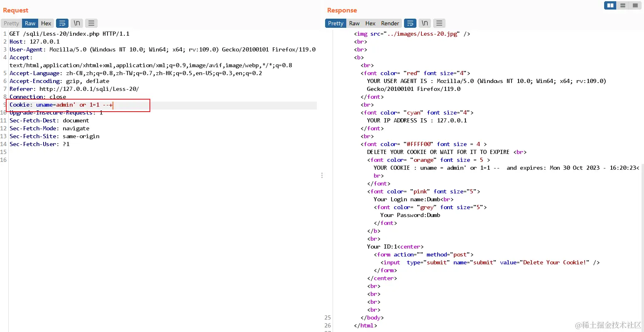Click the 'YOUR USER AGENT IS : Mozilla/5.0' response line

[x=487, y=81]
